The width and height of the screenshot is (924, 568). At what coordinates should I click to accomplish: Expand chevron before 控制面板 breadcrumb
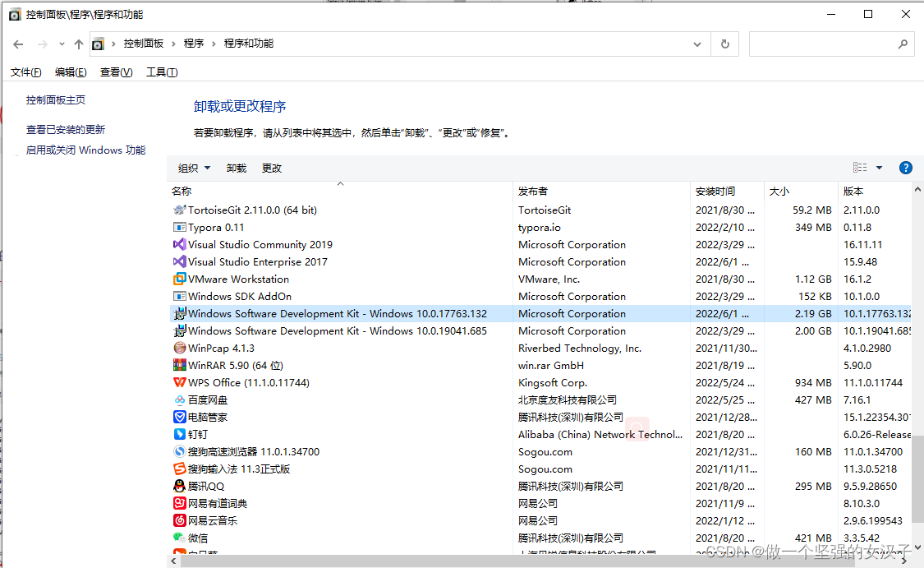tap(113, 44)
